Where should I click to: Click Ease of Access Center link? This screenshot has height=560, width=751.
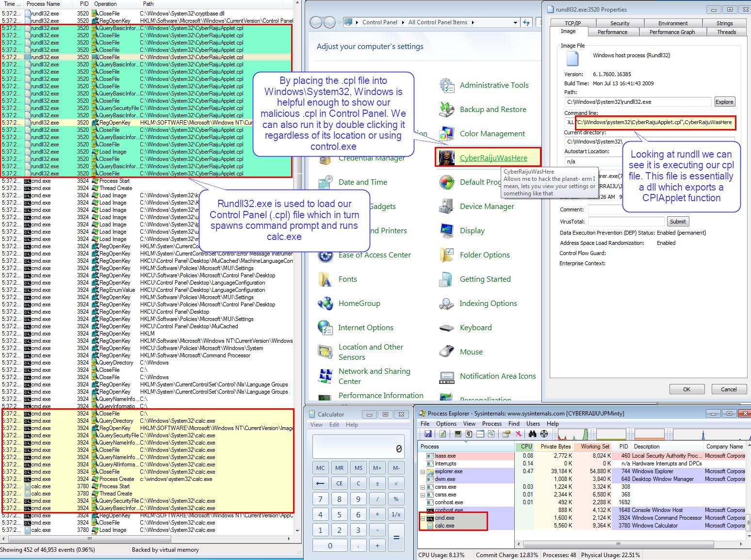coord(375,255)
